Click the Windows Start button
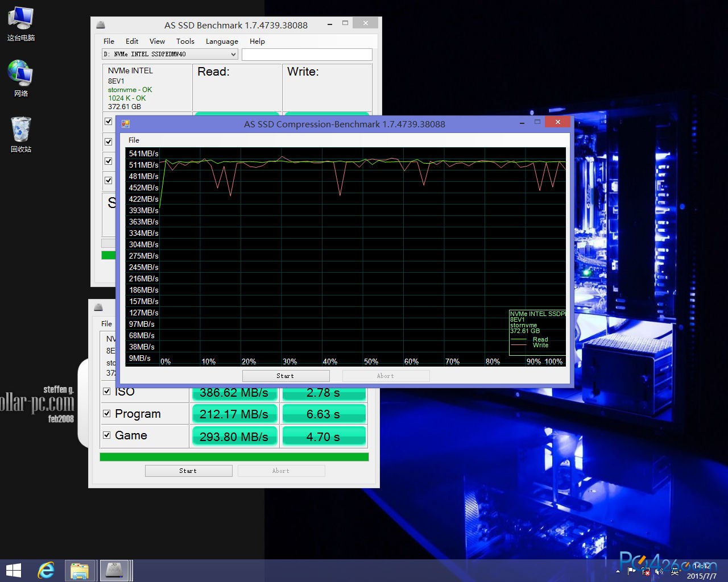728x582 pixels. tap(13, 570)
